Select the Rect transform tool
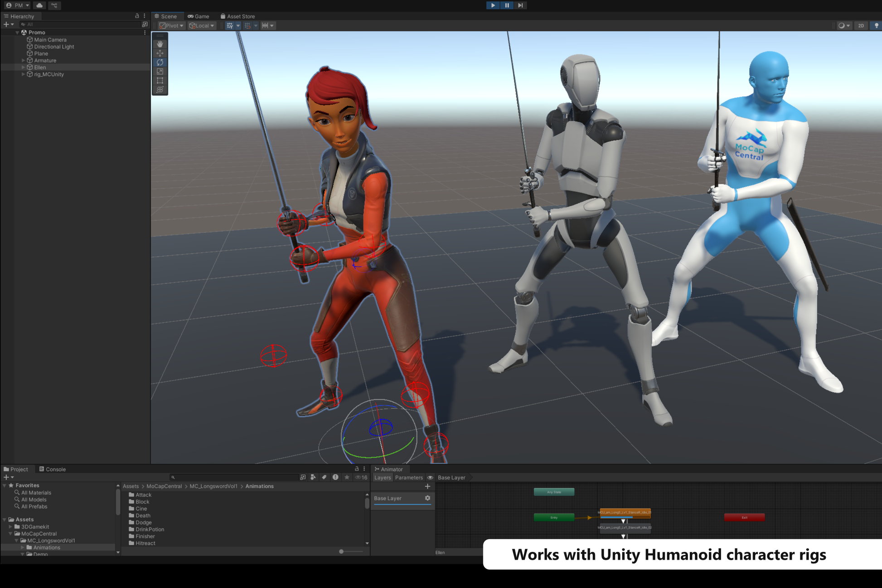 160,81
